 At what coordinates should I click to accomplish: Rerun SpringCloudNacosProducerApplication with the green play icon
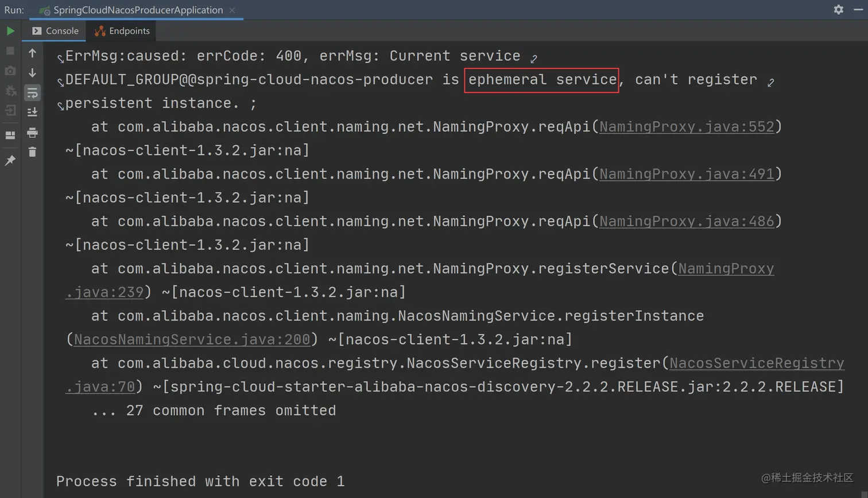pyautogui.click(x=10, y=31)
